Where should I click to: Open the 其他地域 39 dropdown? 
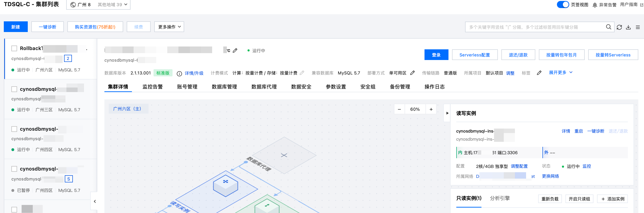(x=112, y=5)
